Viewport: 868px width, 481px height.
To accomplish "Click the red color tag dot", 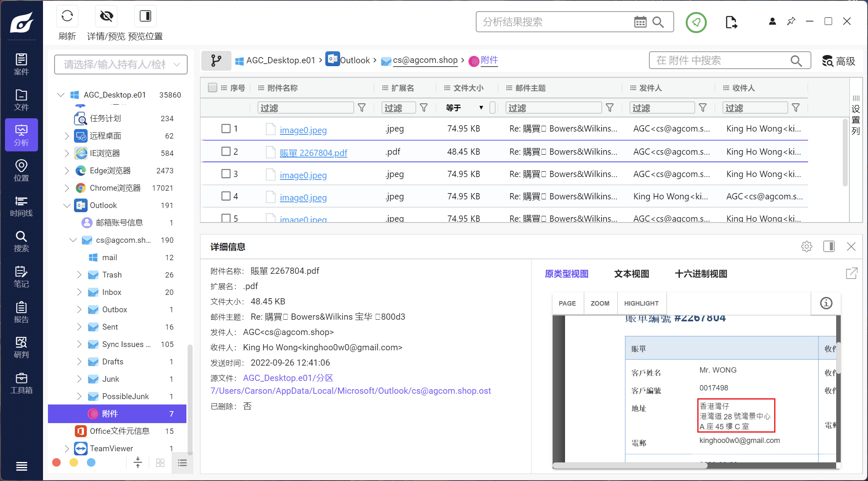I will point(57,462).
